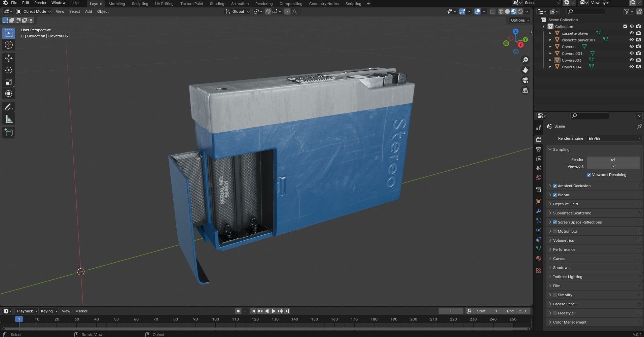The width and height of the screenshot is (644, 337).
Task: Click the Options button
Action: [x=520, y=20]
